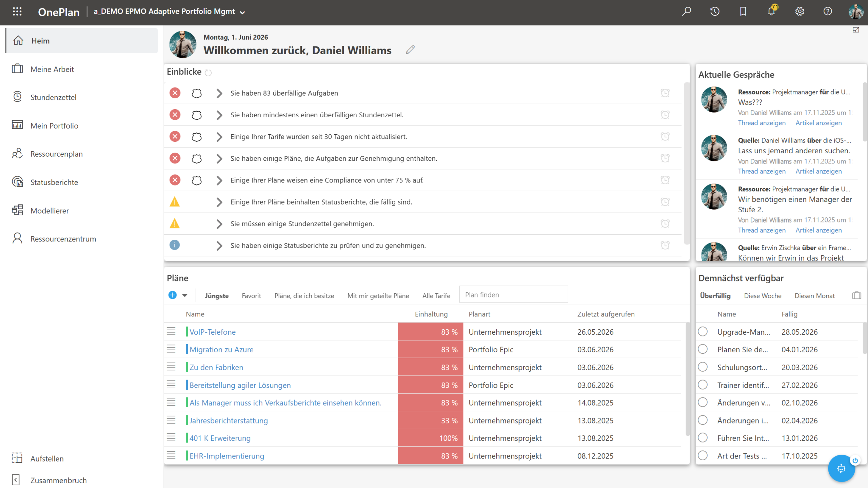Open the row menu for EHR-Implementierung
This screenshot has width=868, height=488.
[x=171, y=455]
